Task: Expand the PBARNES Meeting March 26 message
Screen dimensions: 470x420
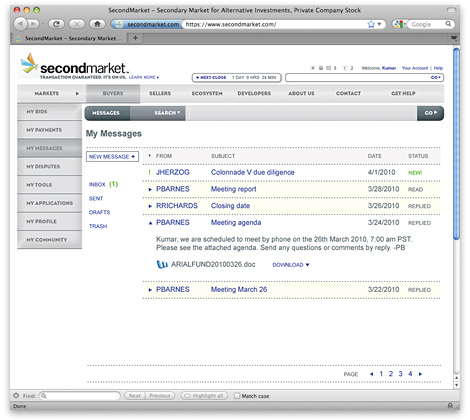Action: (150, 290)
